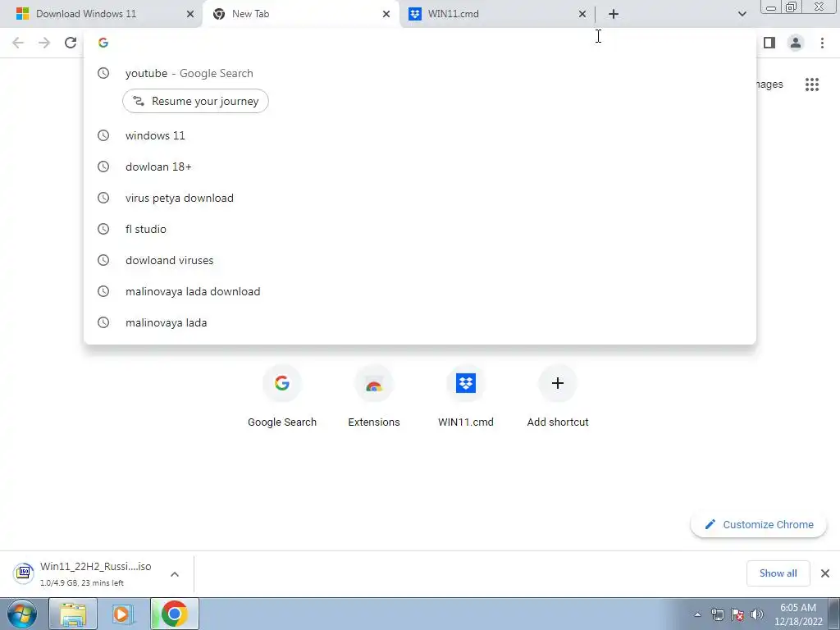Expand the tab search dropdown chevron
The width and height of the screenshot is (840, 630).
coord(742,14)
